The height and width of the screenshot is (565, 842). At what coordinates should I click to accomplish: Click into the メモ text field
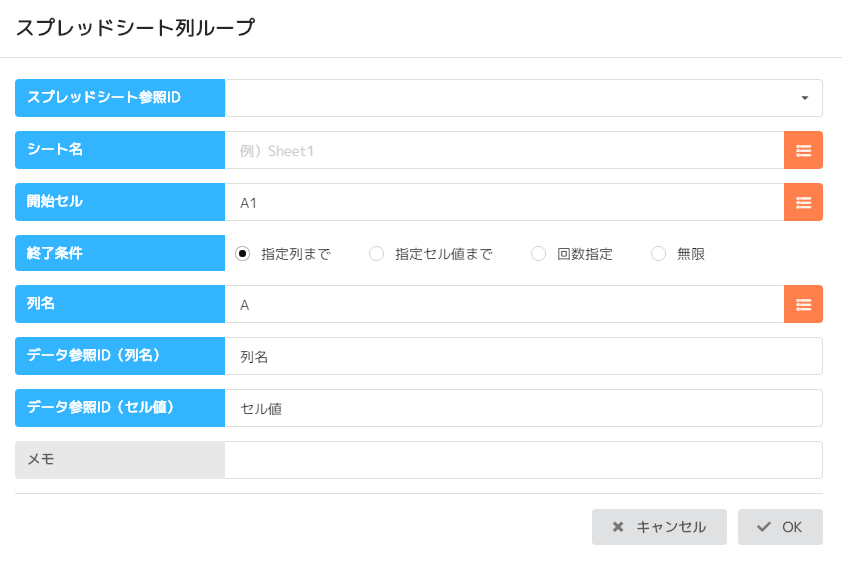tap(523, 460)
